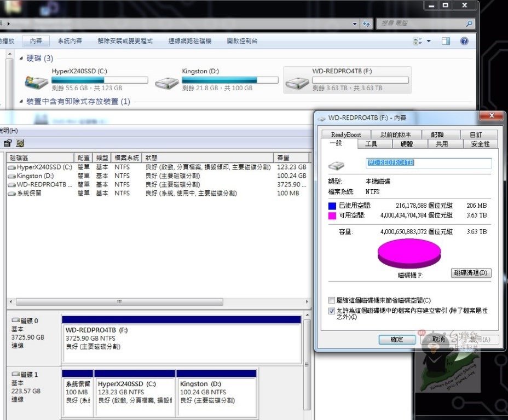This screenshot has width=508, height=420.
Task: Click the volume list scroll right arrow
Action: click(307, 301)
